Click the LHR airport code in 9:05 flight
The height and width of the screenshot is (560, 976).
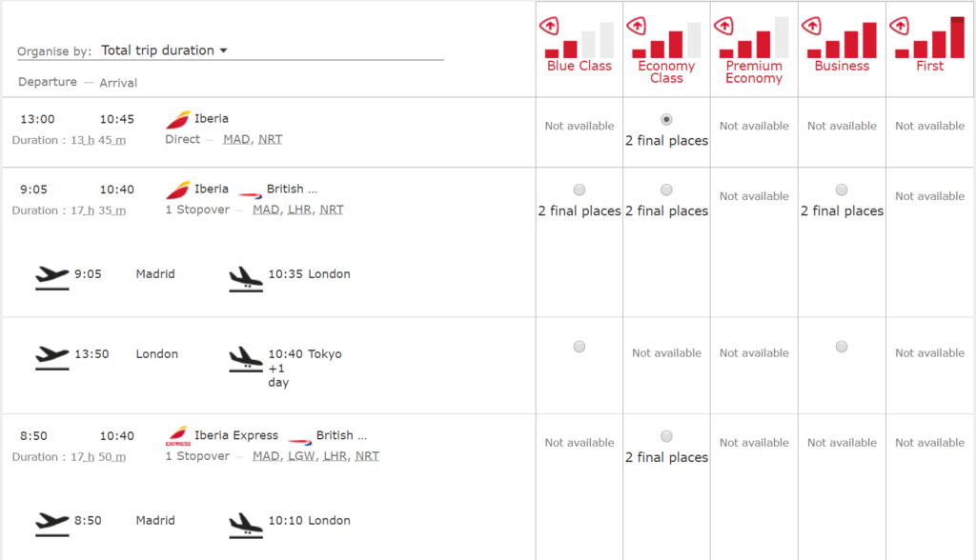click(x=299, y=210)
